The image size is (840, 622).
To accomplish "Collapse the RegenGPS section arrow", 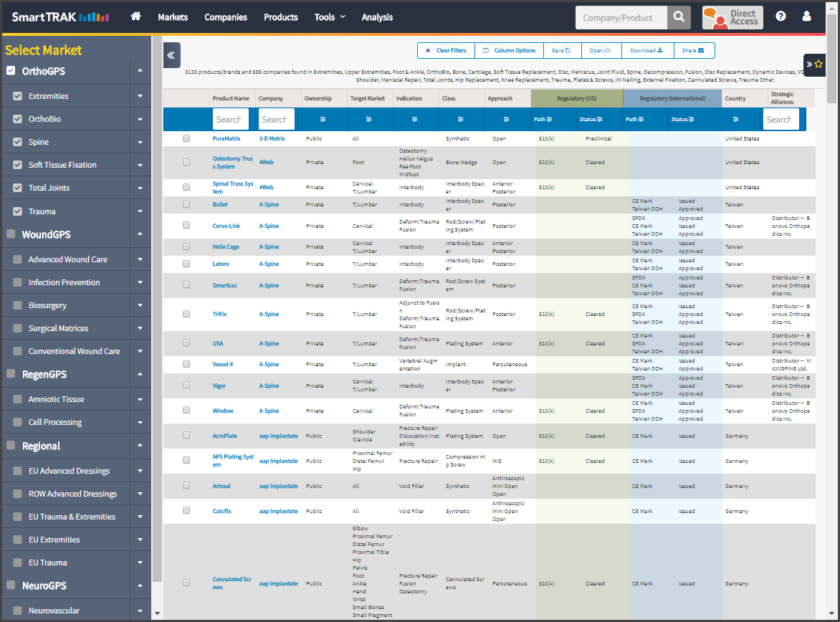I will coord(140,374).
